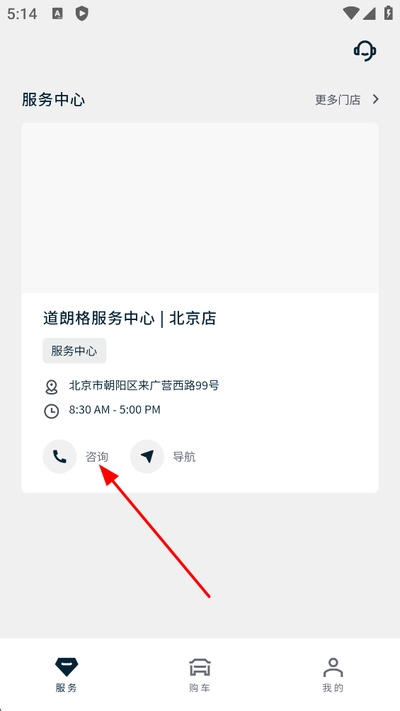
Task: Tap the 导航 navigate label
Action: click(184, 457)
